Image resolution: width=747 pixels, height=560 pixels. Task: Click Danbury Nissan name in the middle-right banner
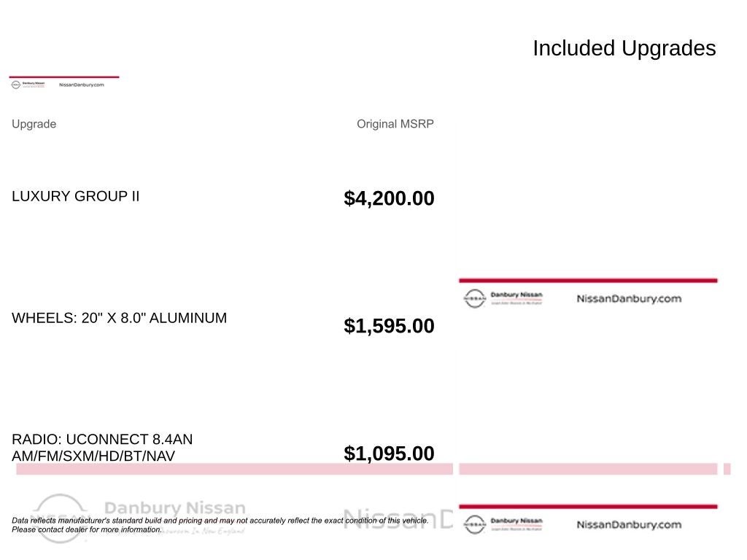tap(516, 295)
